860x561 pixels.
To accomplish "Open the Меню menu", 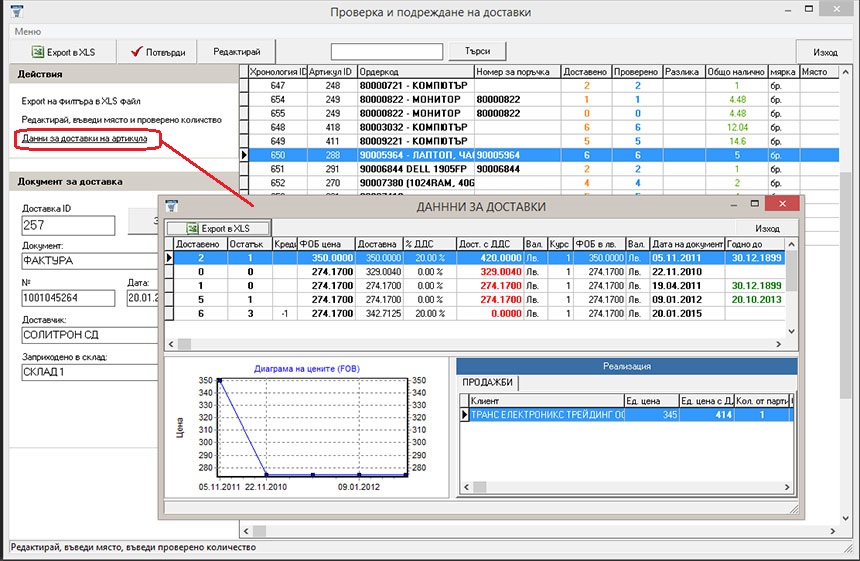I will [28, 31].
